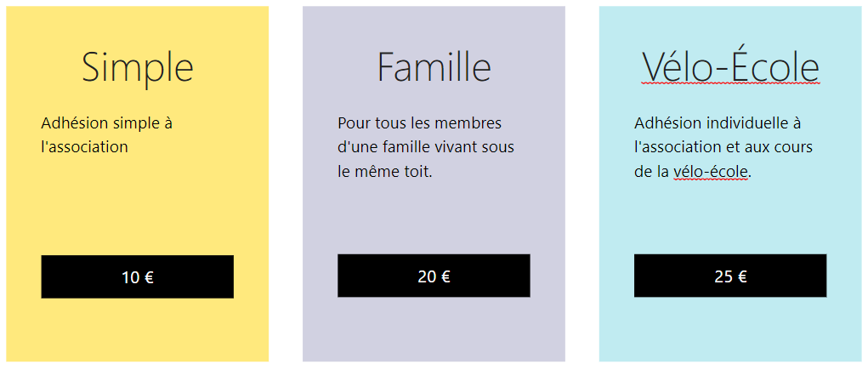The image size is (868, 370).
Task: Click the "Adhésion simple à l'association" description
Action: 107,134
